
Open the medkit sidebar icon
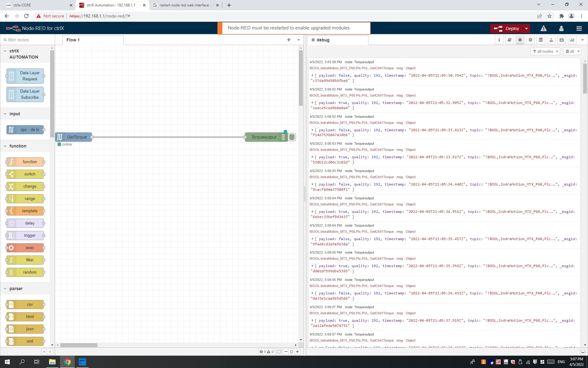[x=562, y=40]
